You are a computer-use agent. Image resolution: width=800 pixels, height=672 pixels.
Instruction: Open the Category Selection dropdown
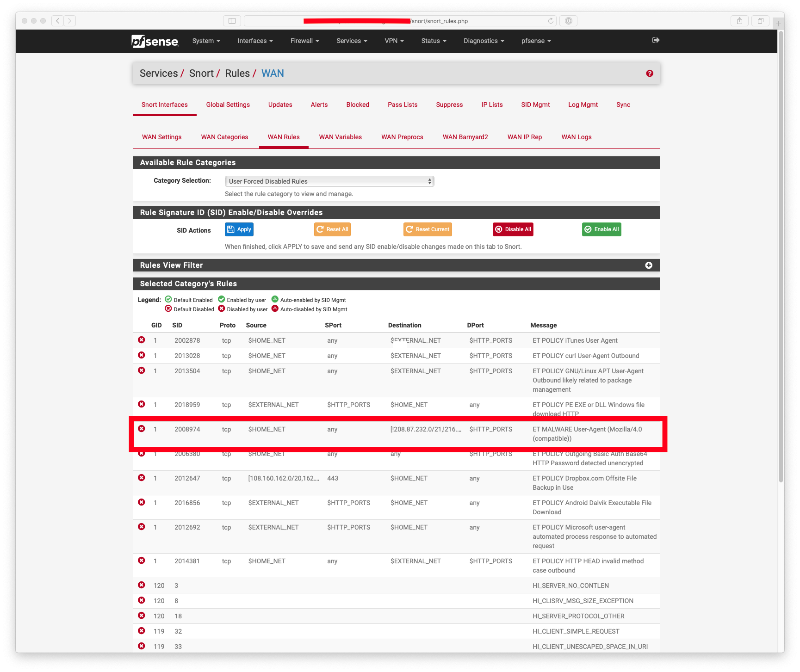click(329, 181)
